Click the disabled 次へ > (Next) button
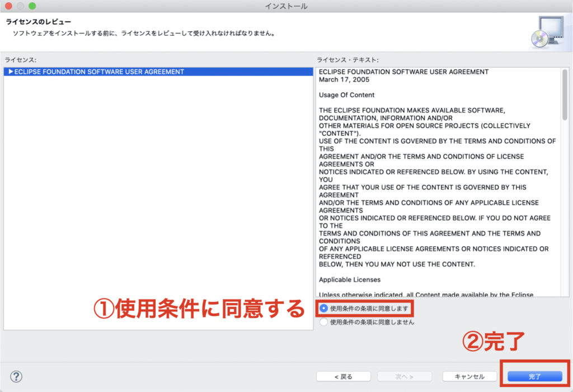Image resolution: width=573 pixels, height=392 pixels. [x=405, y=376]
